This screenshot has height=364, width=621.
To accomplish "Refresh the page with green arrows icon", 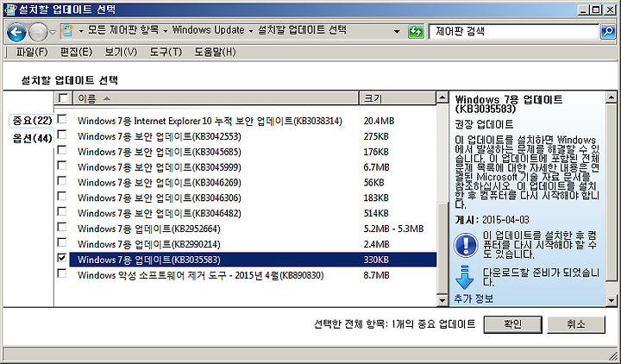I will coord(416,31).
